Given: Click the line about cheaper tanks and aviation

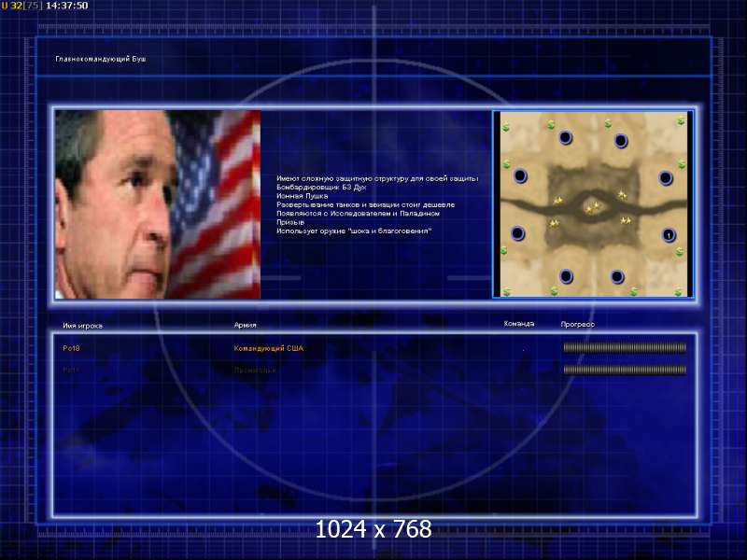Looking at the screenshot, I should click(365, 204).
